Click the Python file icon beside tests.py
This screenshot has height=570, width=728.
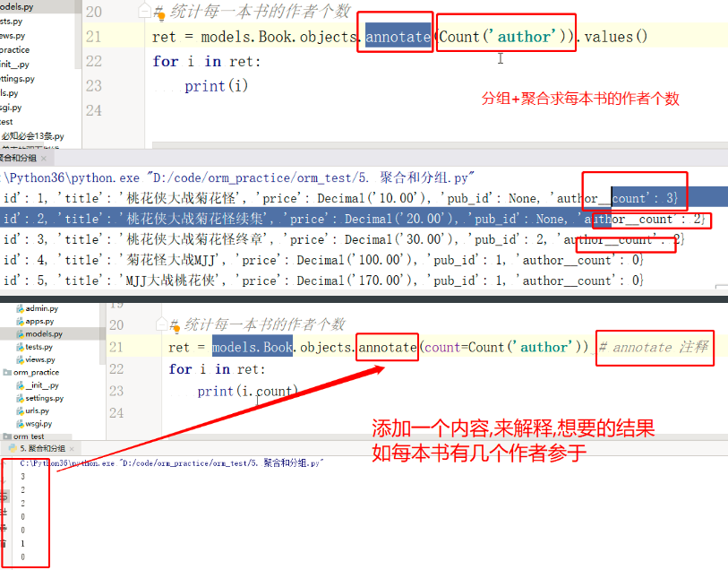click(20, 347)
